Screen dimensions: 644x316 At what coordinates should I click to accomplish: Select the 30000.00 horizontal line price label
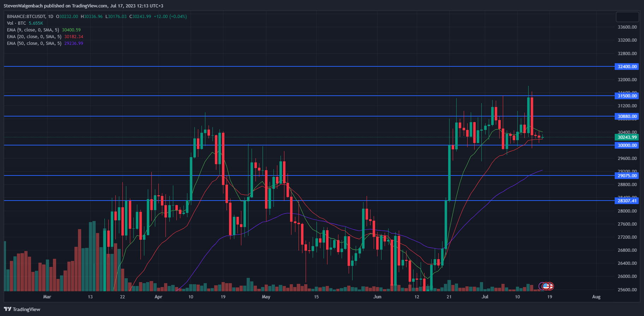pos(627,145)
